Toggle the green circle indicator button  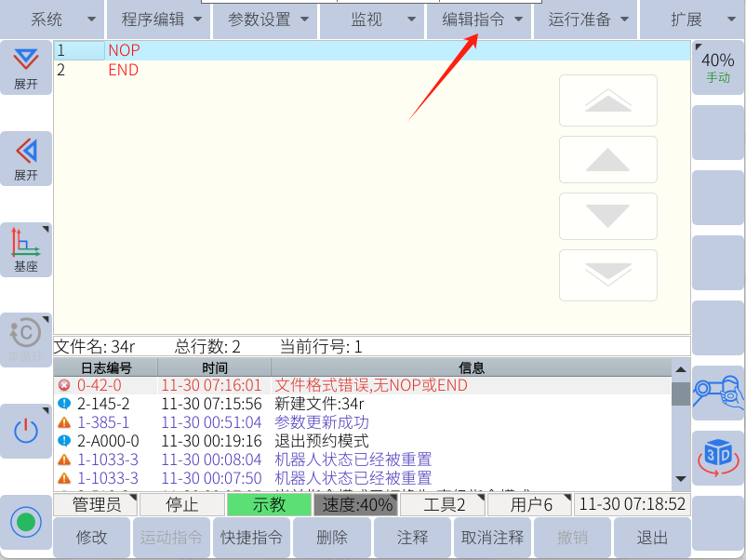click(x=26, y=521)
